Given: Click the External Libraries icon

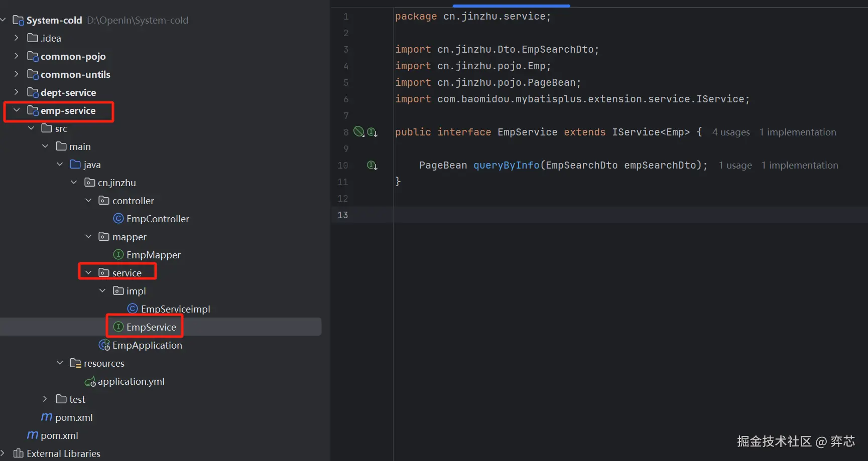Looking at the screenshot, I should (x=19, y=453).
